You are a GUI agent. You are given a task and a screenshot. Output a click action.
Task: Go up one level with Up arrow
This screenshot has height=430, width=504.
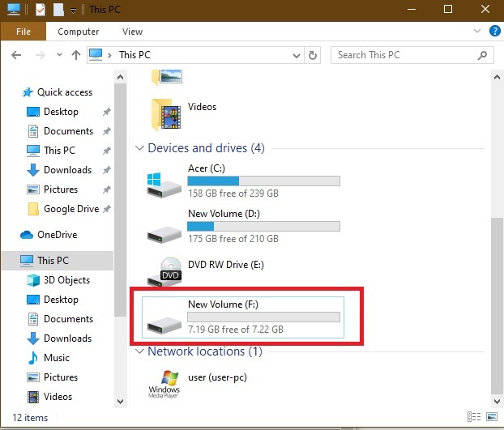(x=75, y=55)
